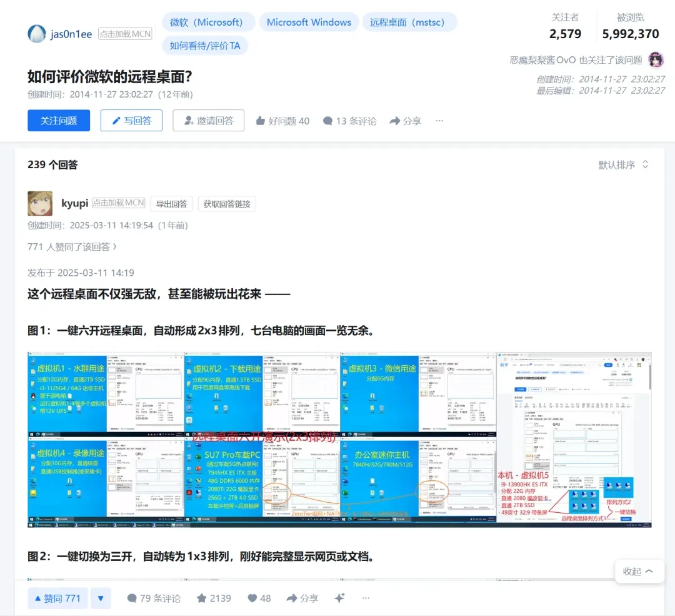Click the 好问题 40 thumbs-up
The image size is (675, 616).
pyautogui.click(x=282, y=121)
